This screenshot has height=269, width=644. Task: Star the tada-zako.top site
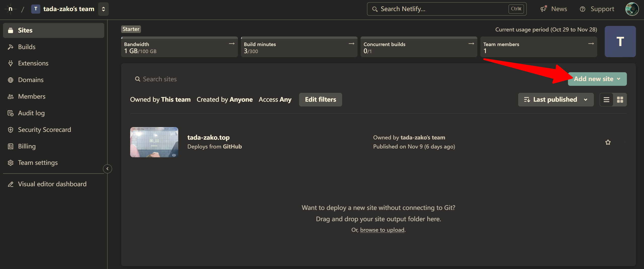coord(608,142)
